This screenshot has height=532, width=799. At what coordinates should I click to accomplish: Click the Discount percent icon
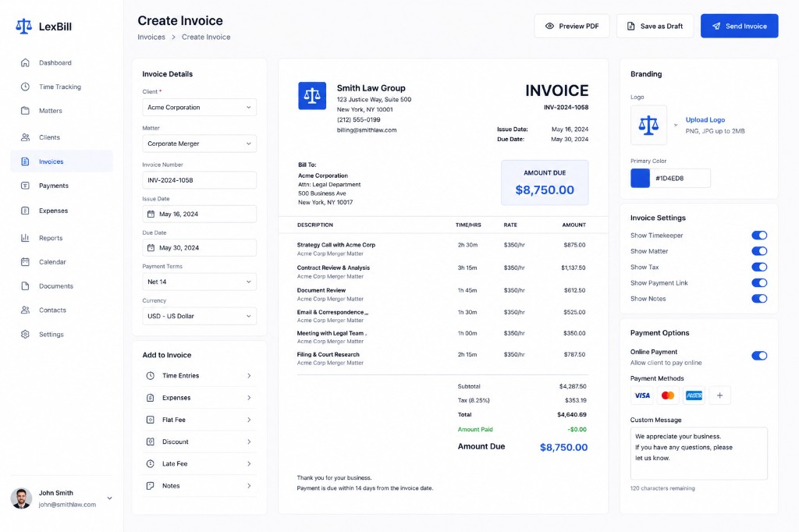151,442
